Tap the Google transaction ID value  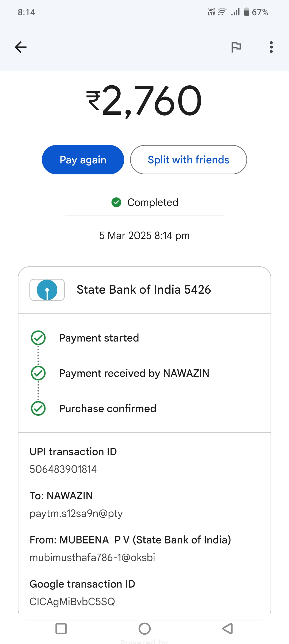pyautogui.click(x=72, y=602)
